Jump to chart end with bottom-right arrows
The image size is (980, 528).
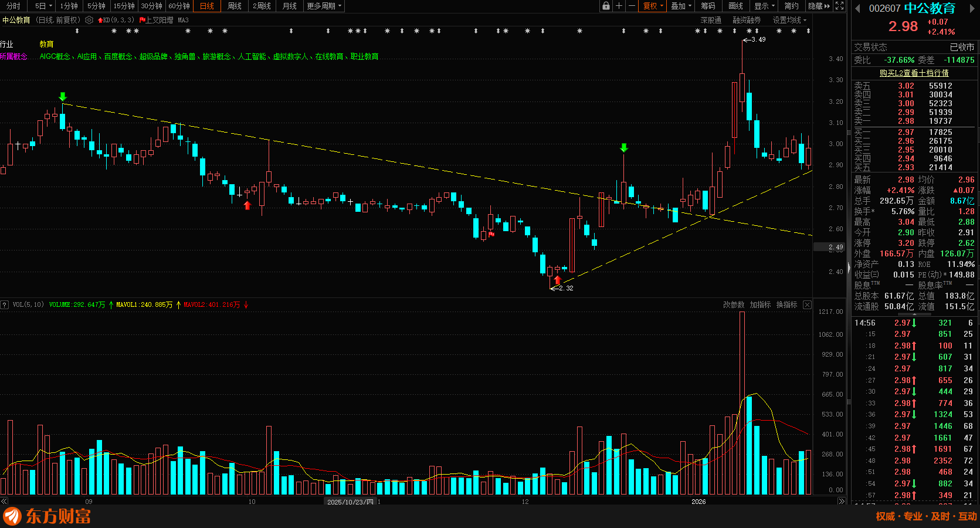(x=842, y=502)
